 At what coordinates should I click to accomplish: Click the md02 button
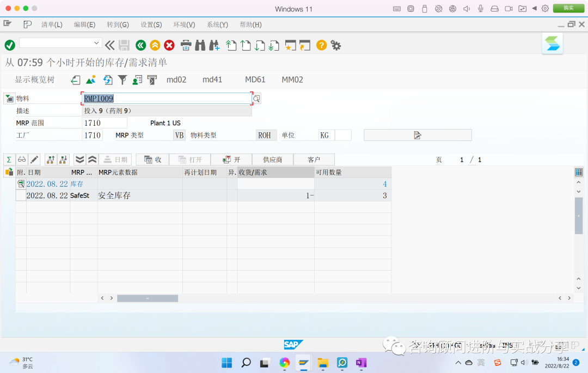176,80
